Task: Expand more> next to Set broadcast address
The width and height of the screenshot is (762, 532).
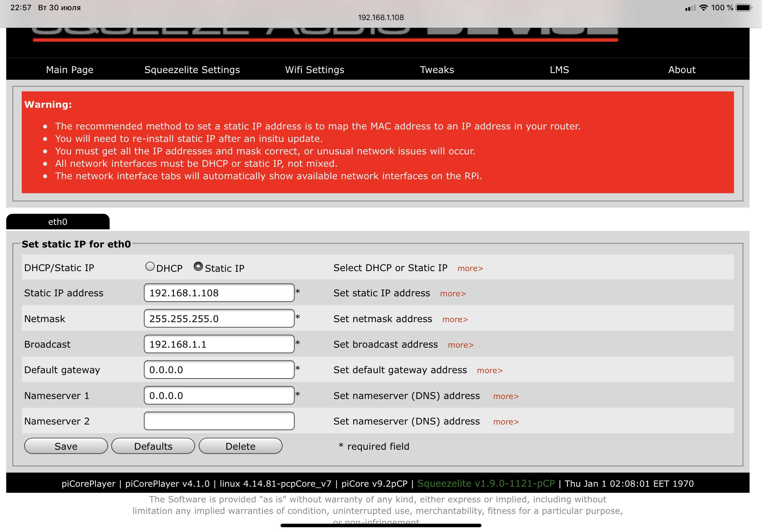Action: click(460, 345)
